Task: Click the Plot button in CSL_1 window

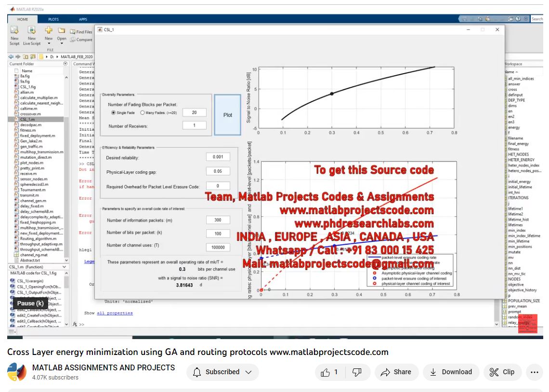Action: coord(228,115)
